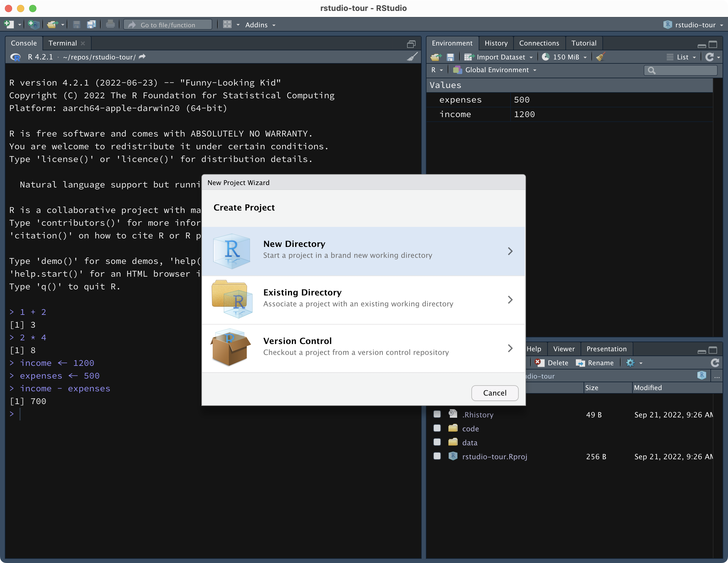Check the code folder checkbox
The image size is (728, 563).
(x=437, y=428)
